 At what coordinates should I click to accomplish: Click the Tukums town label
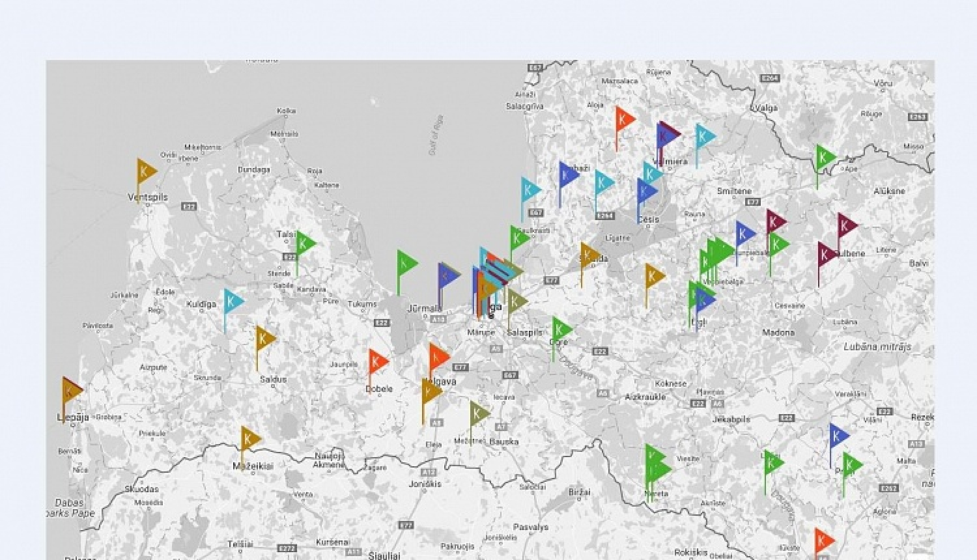(361, 304)
